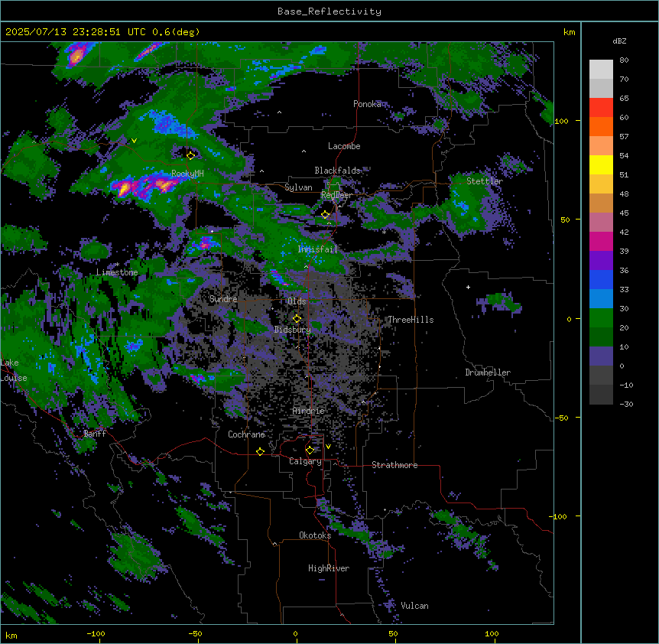Click the Vulcan city label
Image resolution: width=659 pixels, height=644 pixels.
(415, 606)
